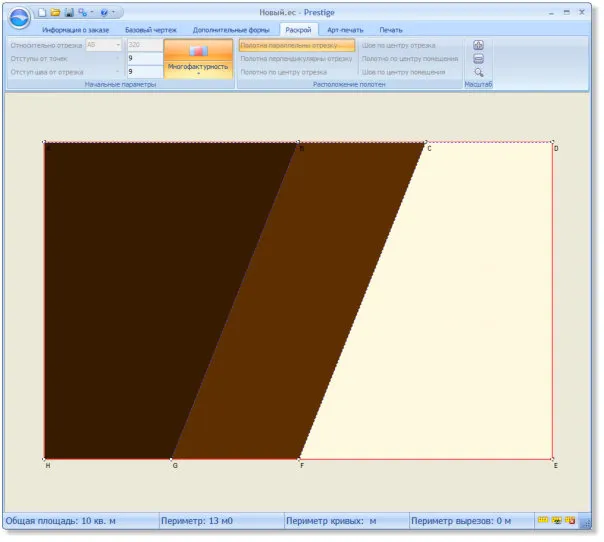Select Шов по центру помещения
The image size is (604, 542).
point(403,72)
